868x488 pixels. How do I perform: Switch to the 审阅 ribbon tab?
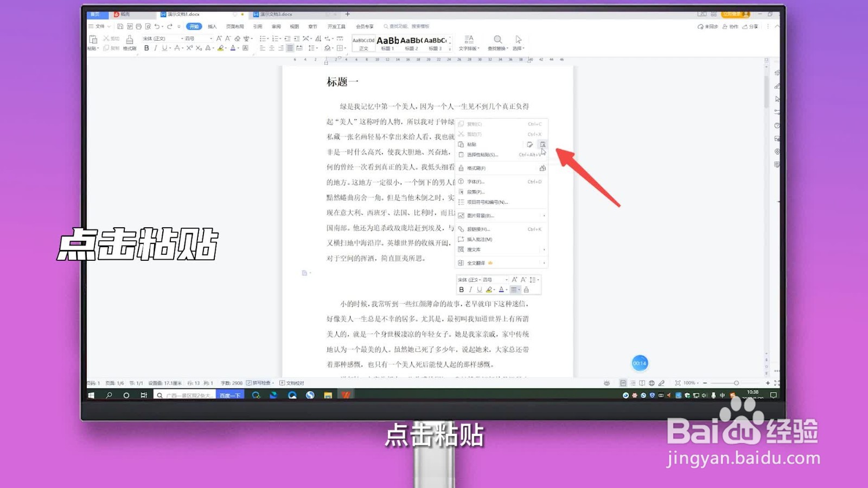[276, 27]
